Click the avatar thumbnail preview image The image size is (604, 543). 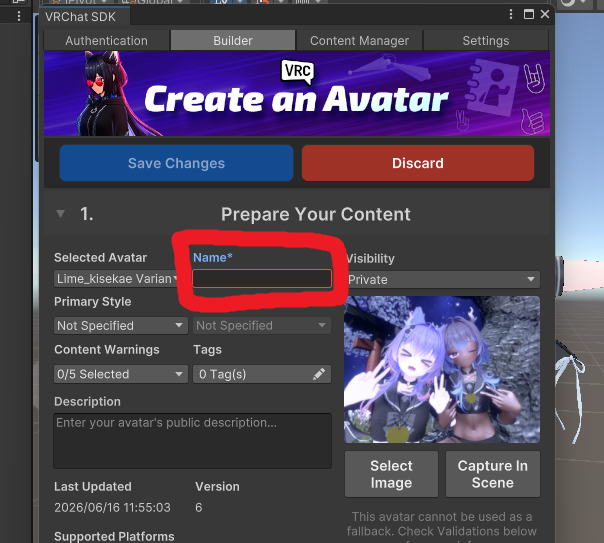442,369
